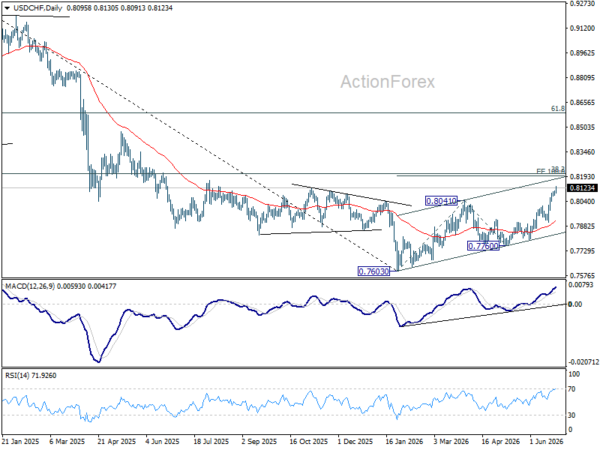Click the 0.80410 price label box

(441, 201)
